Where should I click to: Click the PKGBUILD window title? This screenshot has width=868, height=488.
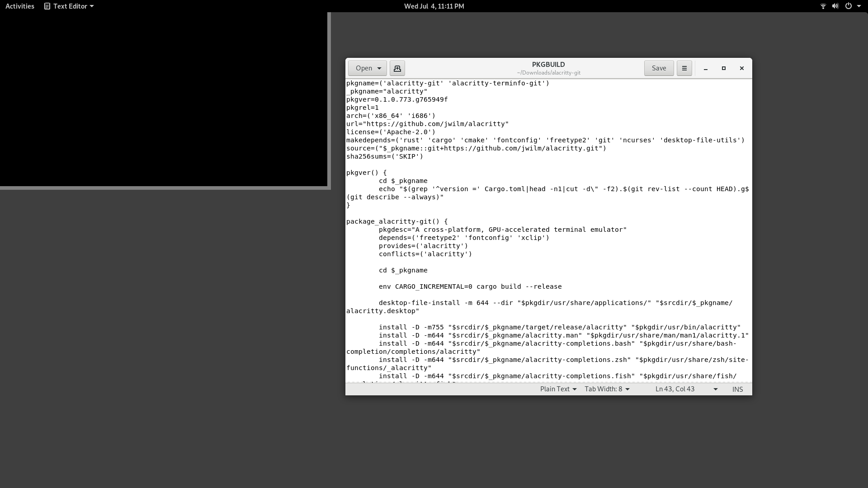click(548, 65)
